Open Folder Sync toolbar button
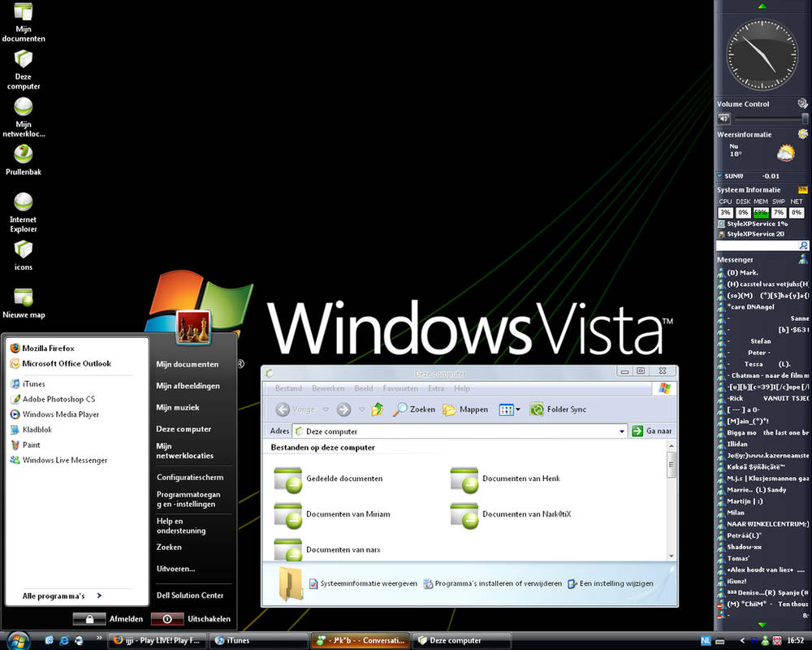The height and width of the screenshot is (650, 812). 559,409
